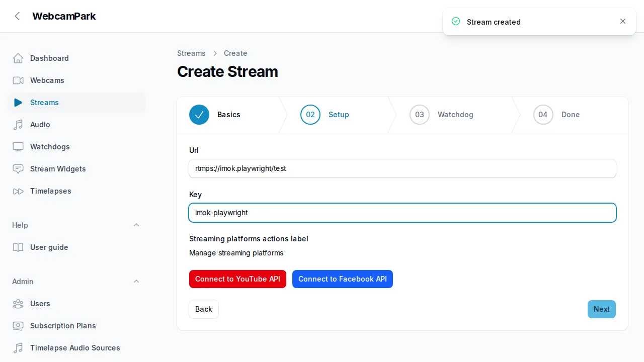Click the back arrow beside WebcamPark
This screenshot has height=362, width=644.
click(17, 16)
